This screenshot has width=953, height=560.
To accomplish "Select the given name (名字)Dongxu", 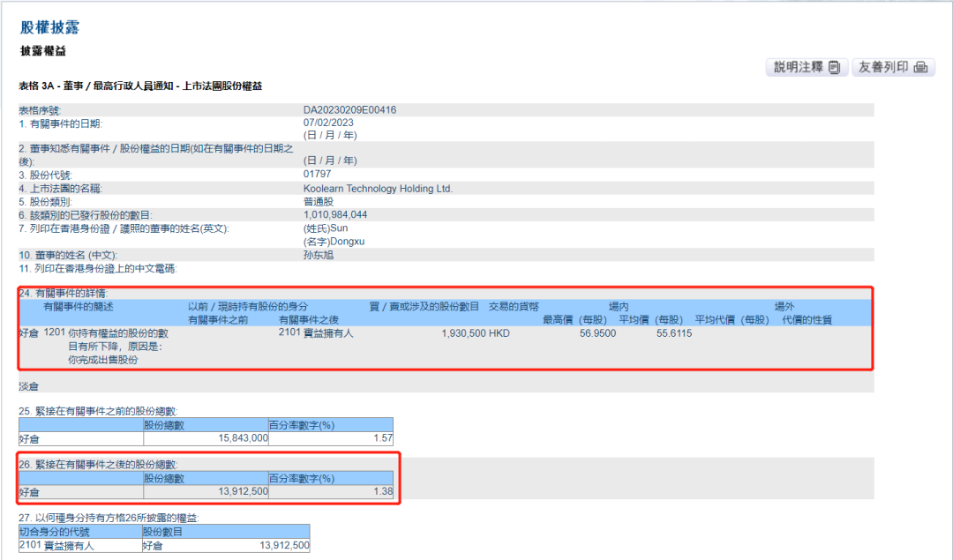I will click(x=334, y=242).
